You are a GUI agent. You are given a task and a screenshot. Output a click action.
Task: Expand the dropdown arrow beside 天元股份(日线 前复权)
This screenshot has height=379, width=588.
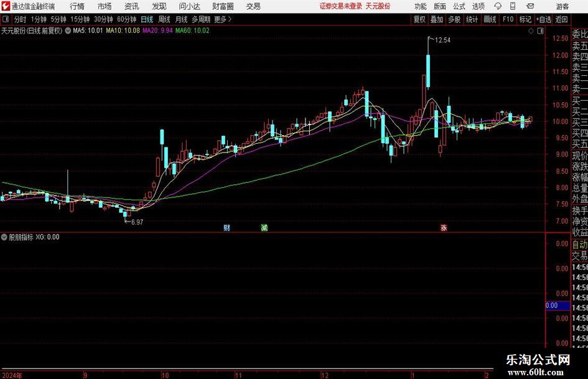point(68,30)
